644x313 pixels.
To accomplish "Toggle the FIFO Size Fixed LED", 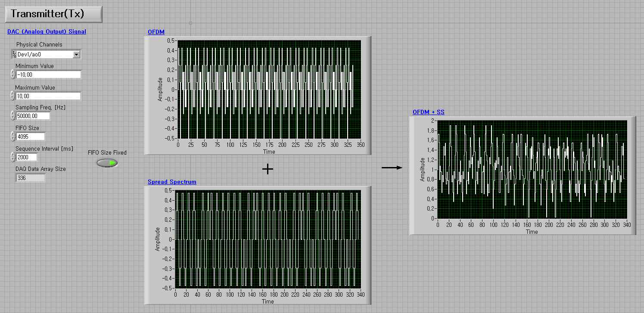I will click(x=107, y=163).
